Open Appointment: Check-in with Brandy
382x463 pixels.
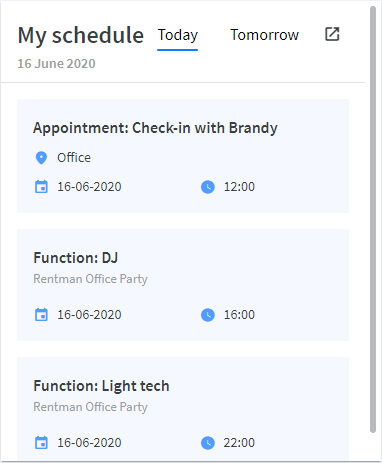point(155,128)
